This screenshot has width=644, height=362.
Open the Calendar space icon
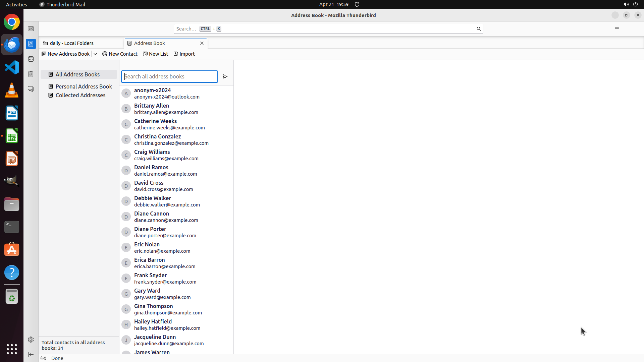[31, 59]
